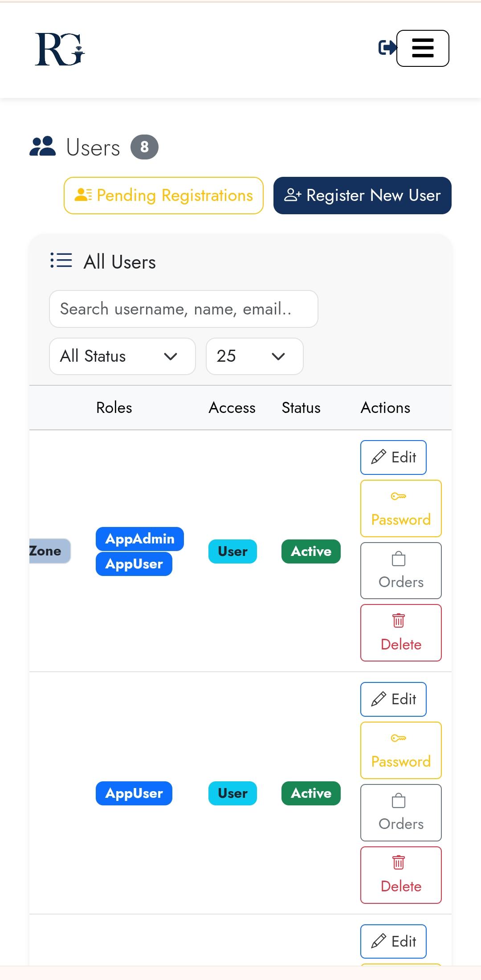Viewport: 481px width, 980px height.
Task: Delete the first user in list
Action: point(401,633)
